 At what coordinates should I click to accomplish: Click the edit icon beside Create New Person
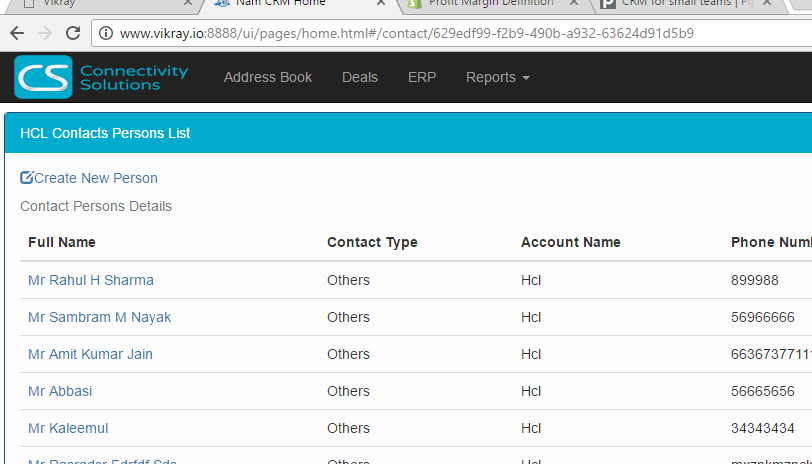point(27,178)
